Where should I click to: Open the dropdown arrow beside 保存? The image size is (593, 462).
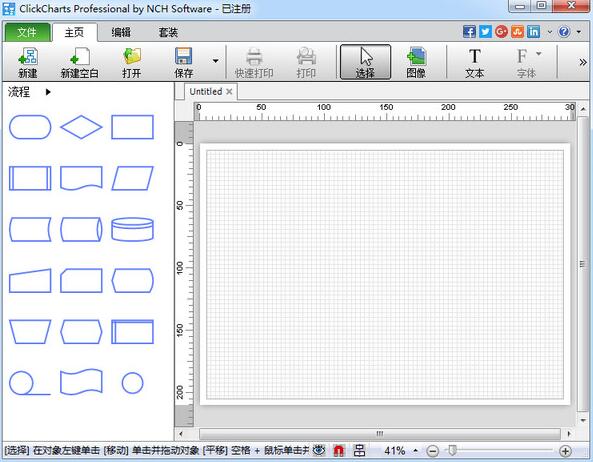click(x=216, y=61)
